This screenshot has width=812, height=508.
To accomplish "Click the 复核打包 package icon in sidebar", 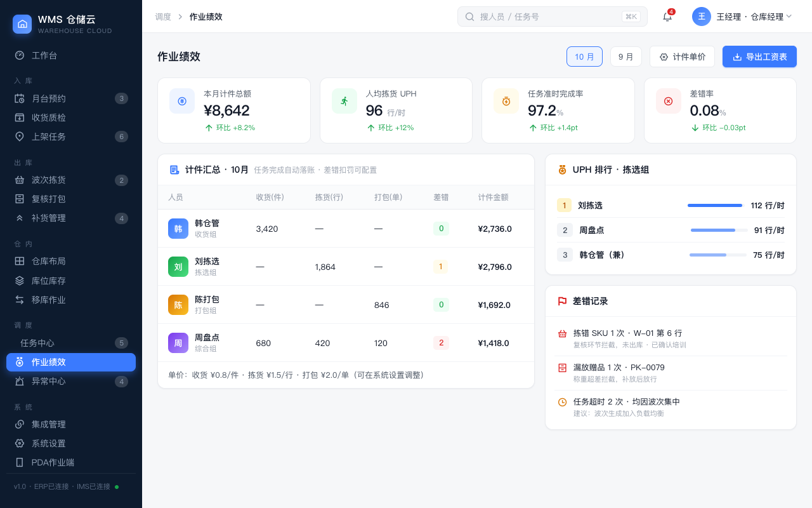I will click(x=20, y=199).
